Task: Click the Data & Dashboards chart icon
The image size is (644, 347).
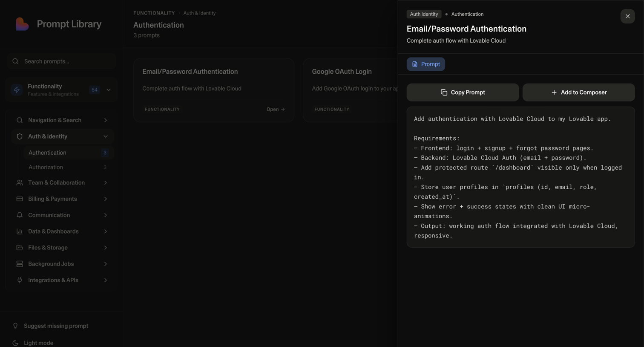Action: [20, 231]
